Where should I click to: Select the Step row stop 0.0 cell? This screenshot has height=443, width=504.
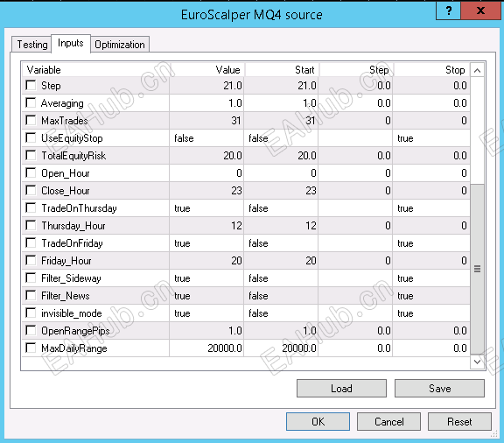coord(431,86)
